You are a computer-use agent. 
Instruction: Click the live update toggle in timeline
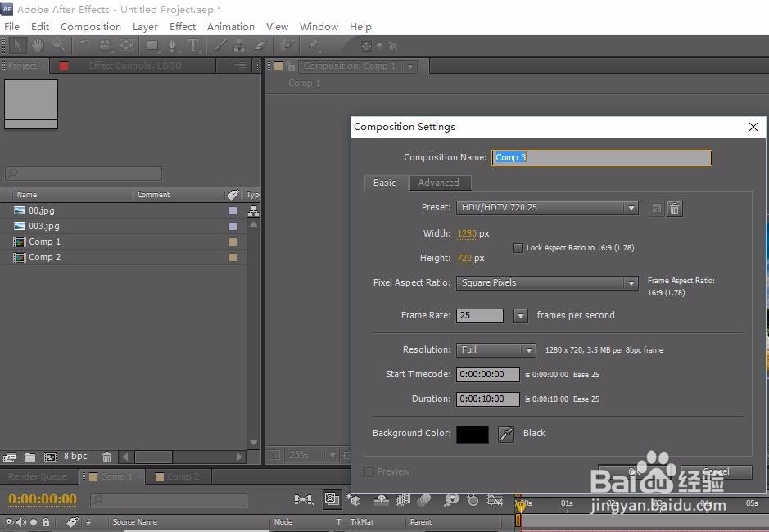332,499
